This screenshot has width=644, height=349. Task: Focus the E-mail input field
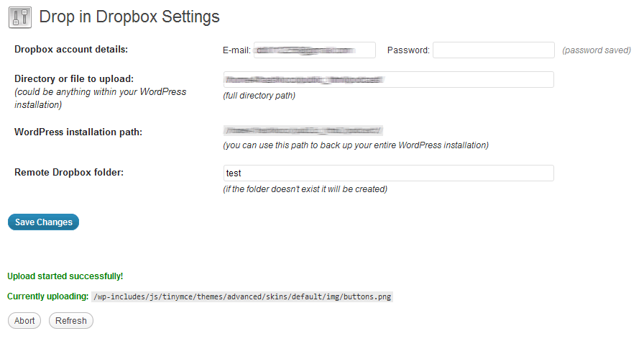314,50
